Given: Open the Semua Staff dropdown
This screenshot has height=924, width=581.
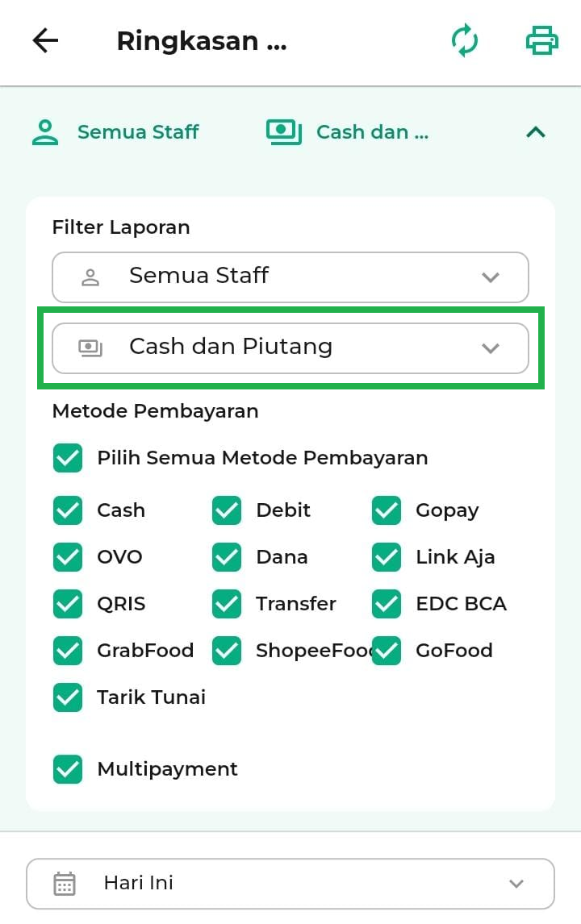Looking at the screenshot, I should click(x=290, y=277).
